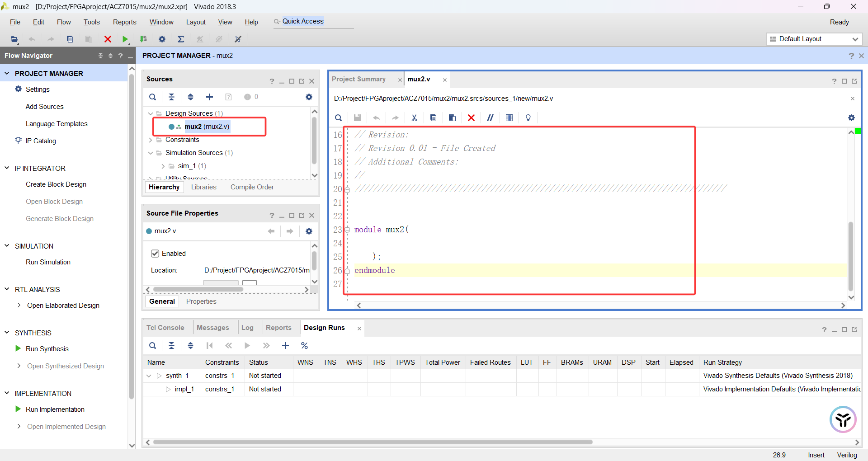This screenshot has width=868, height=461.
Task: Expand the sim_1 node
Action: coord(163,166)
